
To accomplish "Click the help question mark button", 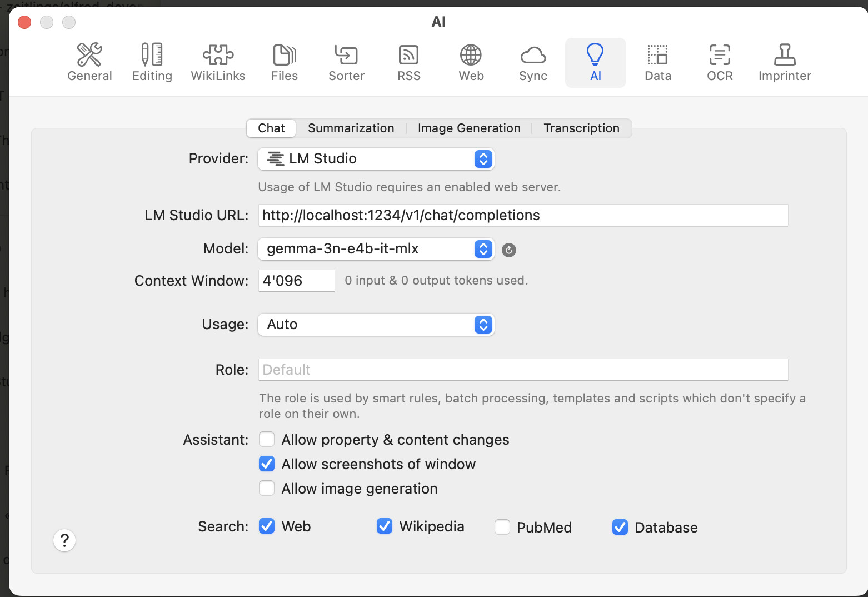I will [64, 540].
